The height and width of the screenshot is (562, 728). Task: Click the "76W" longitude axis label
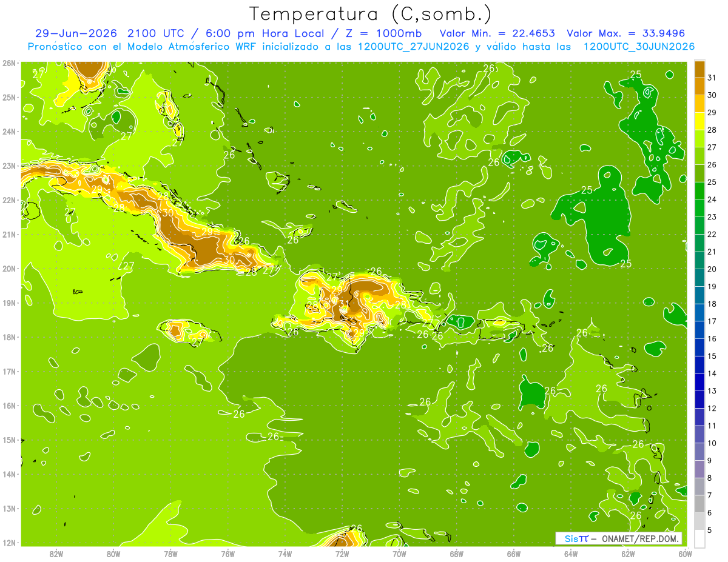click(x=227, y=553)
